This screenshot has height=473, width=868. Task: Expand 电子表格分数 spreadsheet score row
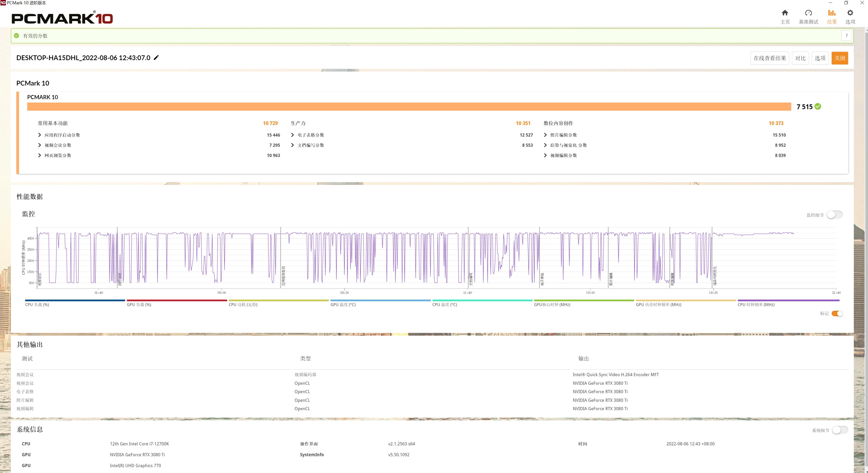pyautogui.click(x=292, y=135)
